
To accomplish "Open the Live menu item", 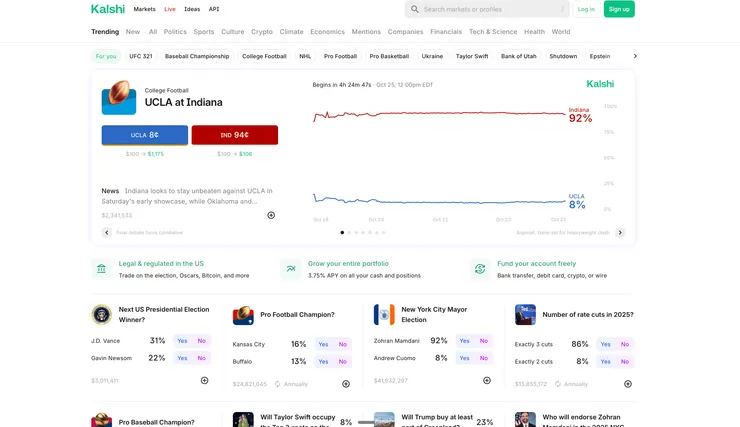I will [x=170, y=9].
